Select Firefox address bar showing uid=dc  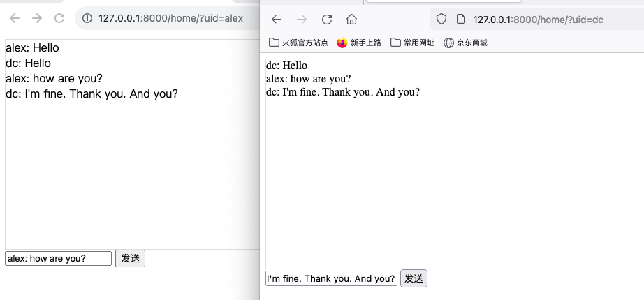coord(545,20)
